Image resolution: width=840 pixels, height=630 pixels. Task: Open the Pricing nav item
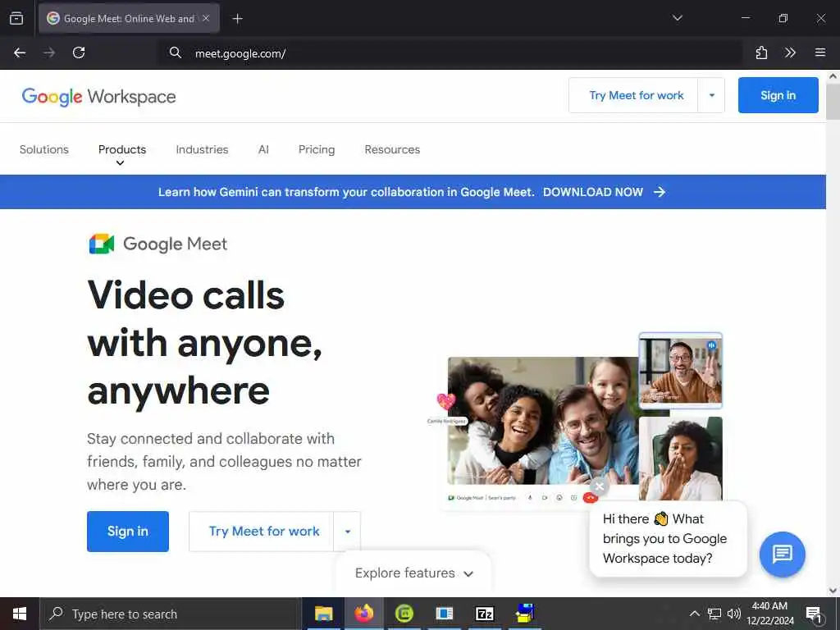tap(317, 149)
